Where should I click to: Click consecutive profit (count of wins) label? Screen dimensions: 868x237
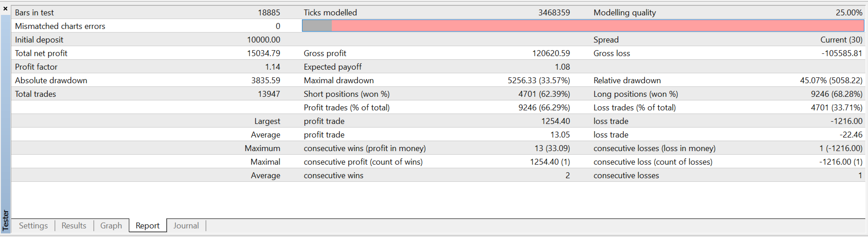[363, 162]
